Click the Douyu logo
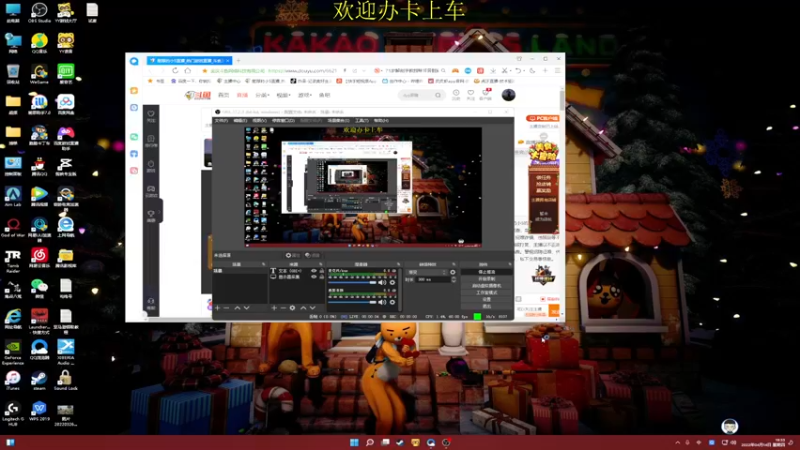The height and width of the screenshot is (450, 800). click(x=197, y=95)
